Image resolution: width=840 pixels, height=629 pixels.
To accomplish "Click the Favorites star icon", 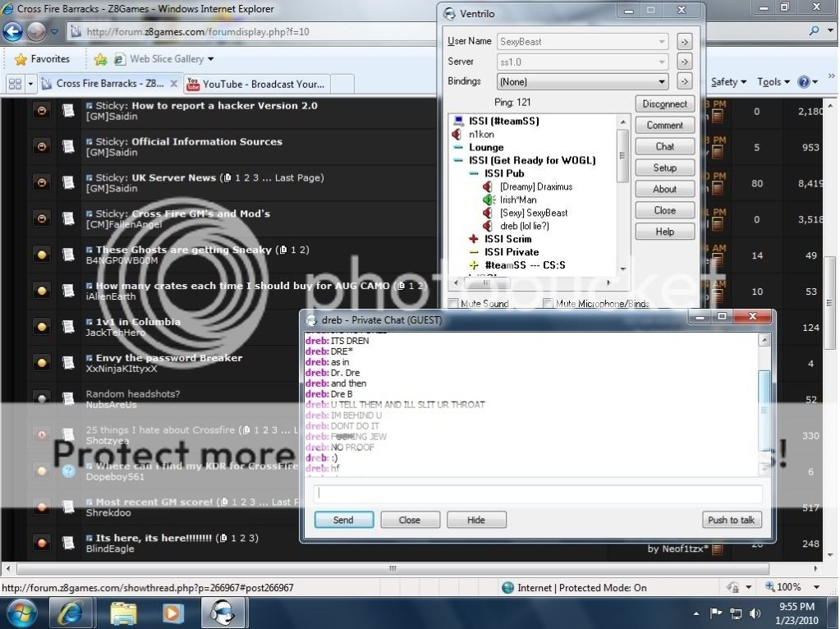I will coord(21,59).
